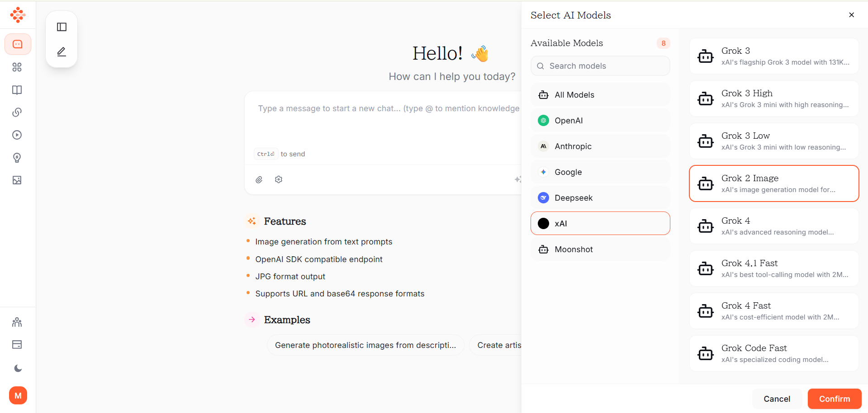Open the image gallery icon in the sidebar
Screen dimensions: 868x413
point(17,180)
